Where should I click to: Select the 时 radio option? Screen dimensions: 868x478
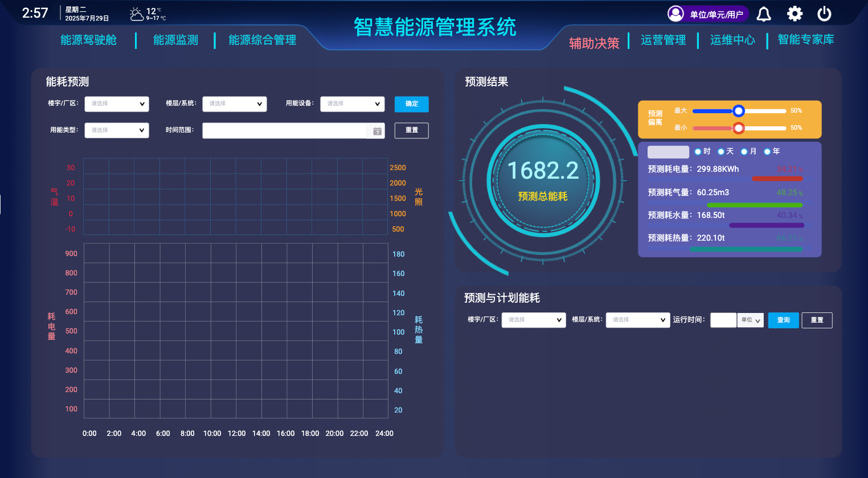698,151
